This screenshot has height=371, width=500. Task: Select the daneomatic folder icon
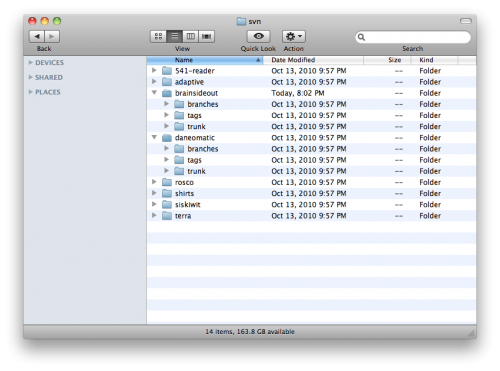(167, 138)
